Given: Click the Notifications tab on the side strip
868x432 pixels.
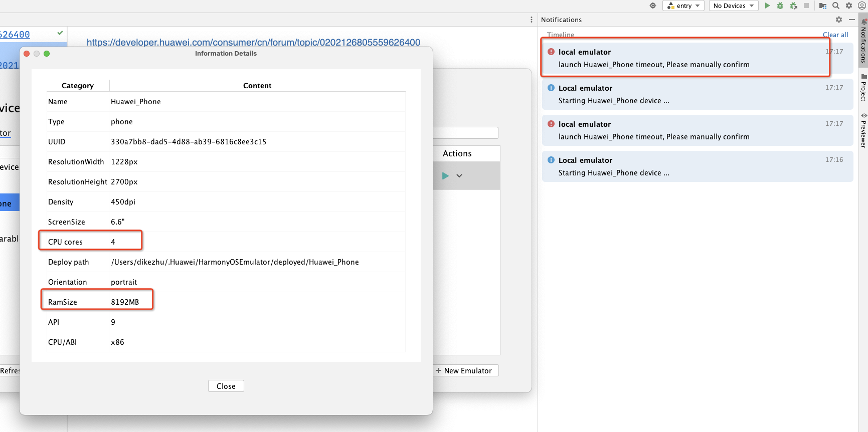Looking at the screenshot, I should 863,41.
